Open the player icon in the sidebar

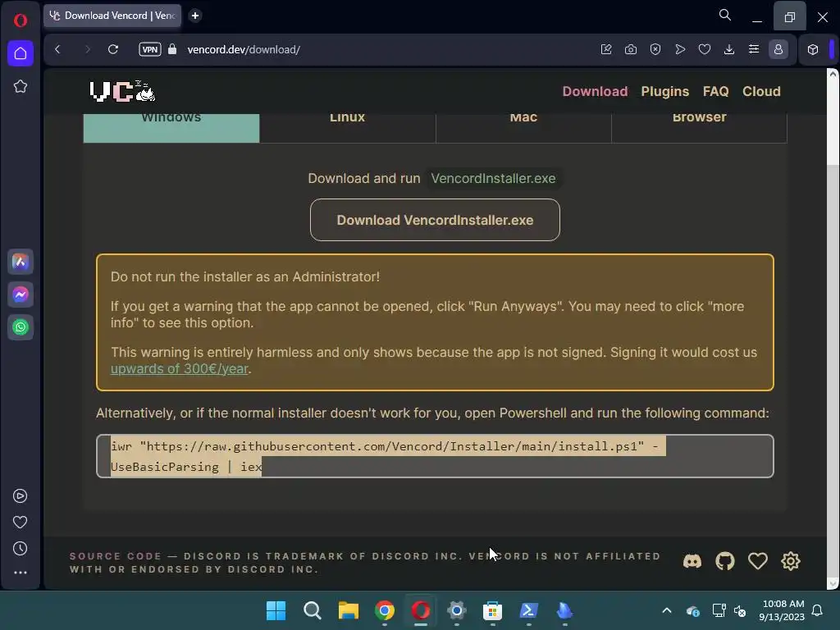(21, 496)
